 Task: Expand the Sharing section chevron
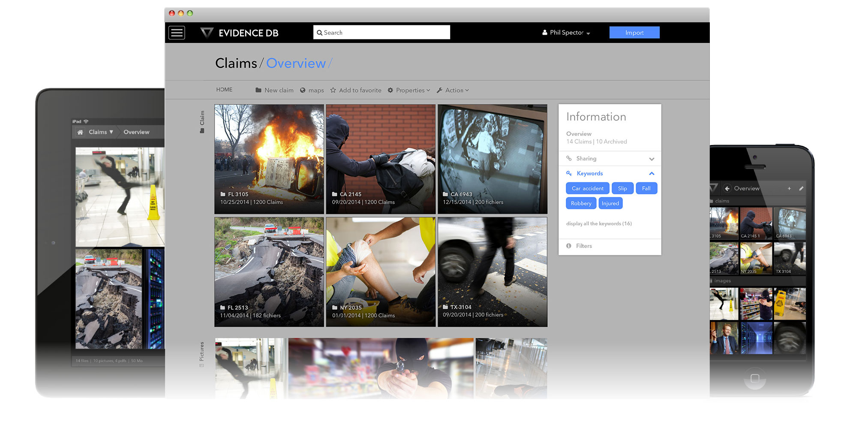(x=652, y=159)
